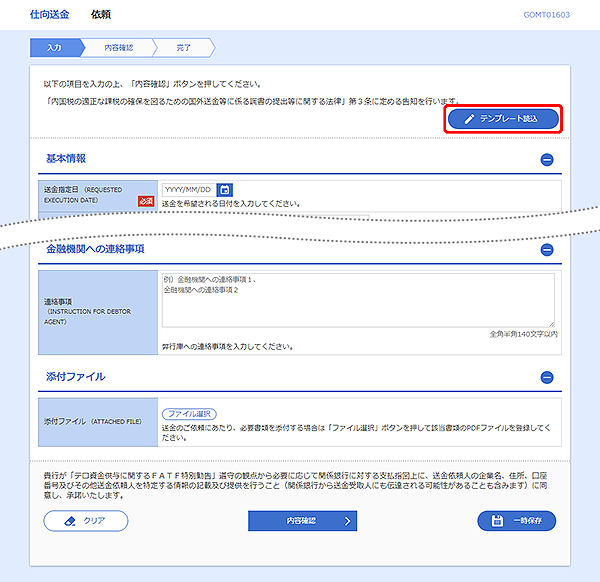Click the 一時保存 button
The image size is (600, 582).
(x=517, y=521)
